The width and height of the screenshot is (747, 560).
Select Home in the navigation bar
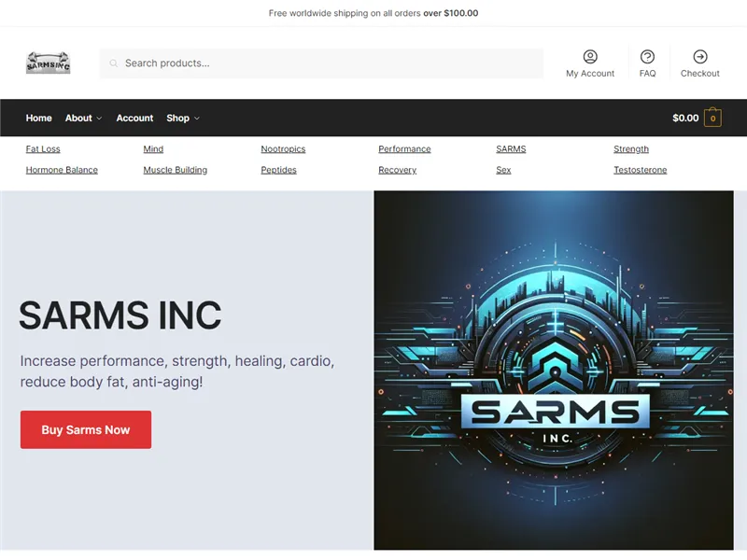[38, 118]
